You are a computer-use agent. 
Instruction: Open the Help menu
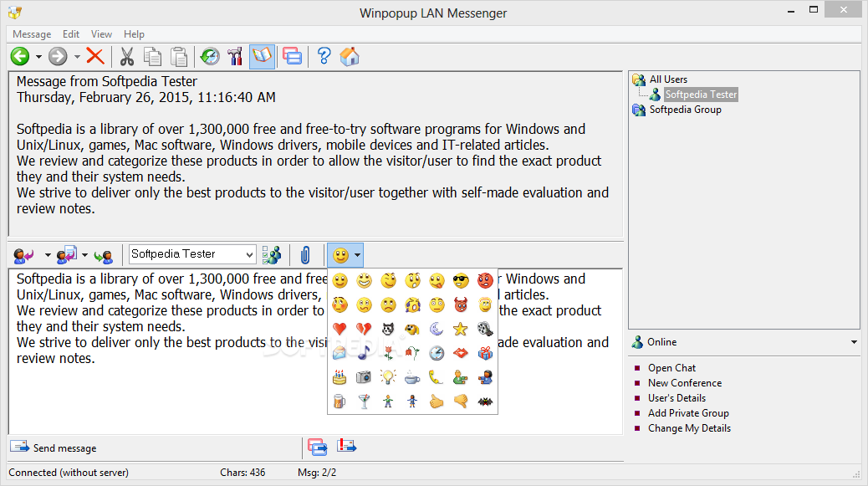pos(134,33)
